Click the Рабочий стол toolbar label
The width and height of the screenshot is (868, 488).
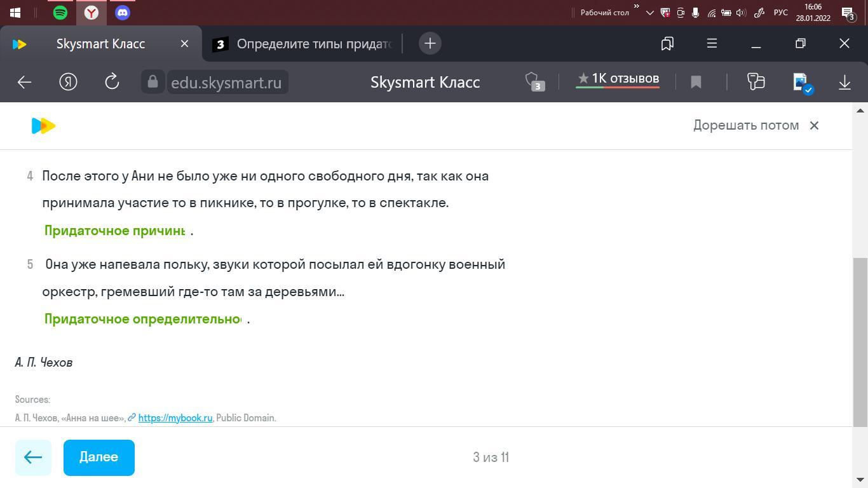604,13
